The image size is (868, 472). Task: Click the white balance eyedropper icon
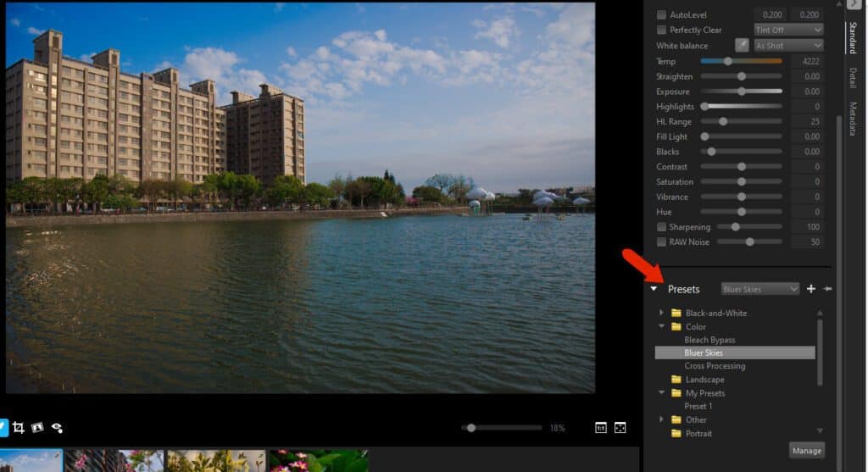tap(742, 46)
